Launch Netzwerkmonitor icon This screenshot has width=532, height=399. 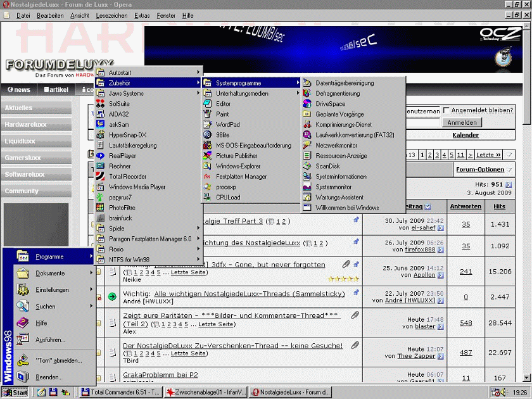(x=307, y=145)
